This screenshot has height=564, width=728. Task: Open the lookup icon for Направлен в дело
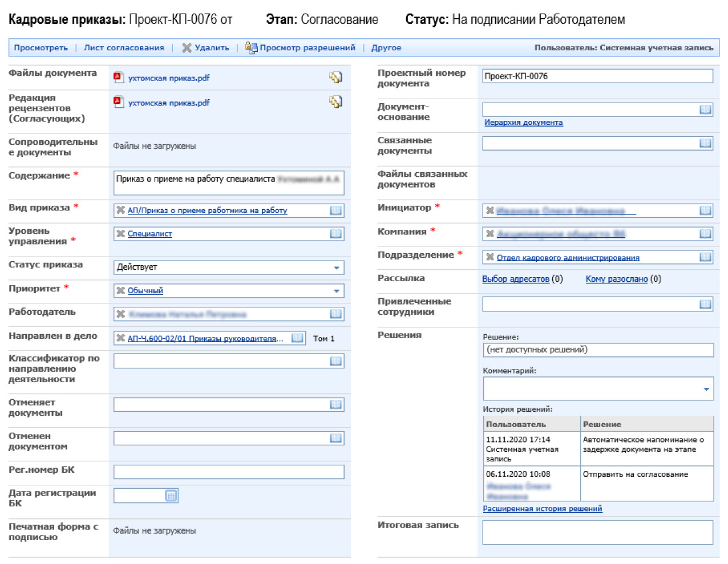(297, 338)
